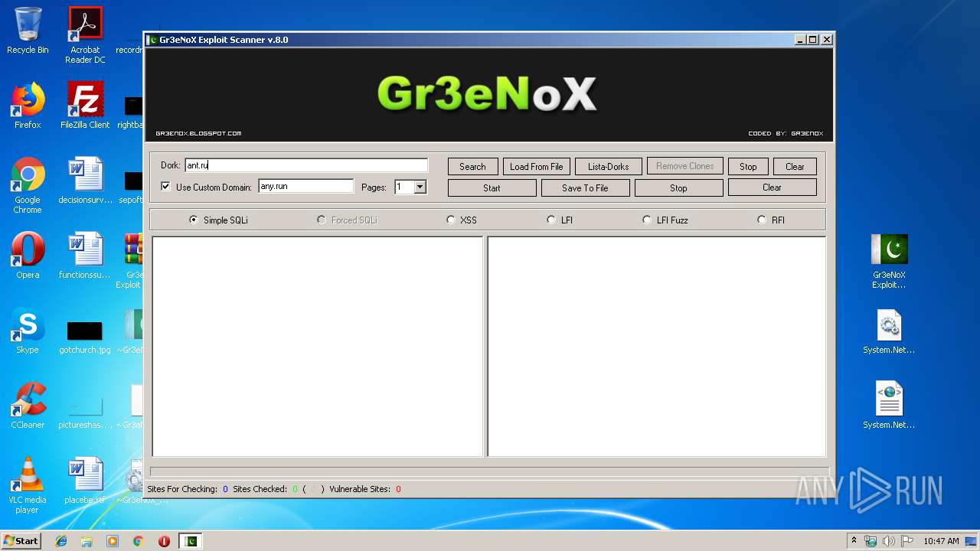Click the found sites list pane on the left
This screenshot has height=551, width=980.
[318, 347]
